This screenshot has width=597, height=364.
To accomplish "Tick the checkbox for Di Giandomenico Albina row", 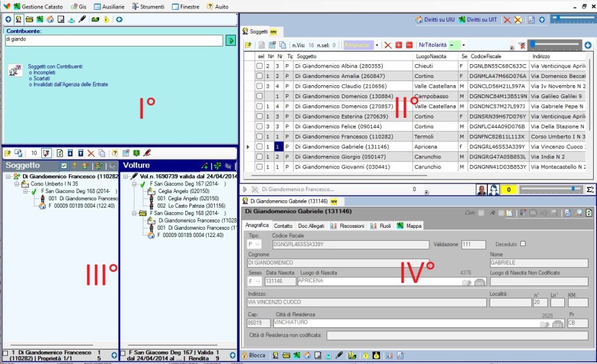I will pyautogui.click(x=260, y=66).
